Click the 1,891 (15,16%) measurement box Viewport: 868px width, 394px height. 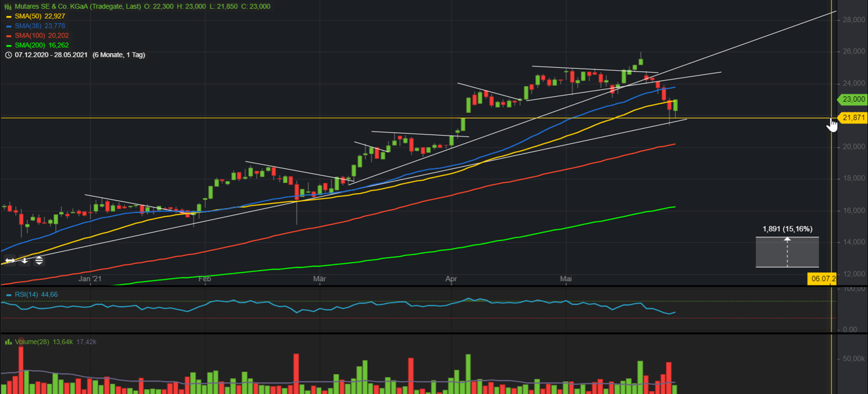(787, 252)
